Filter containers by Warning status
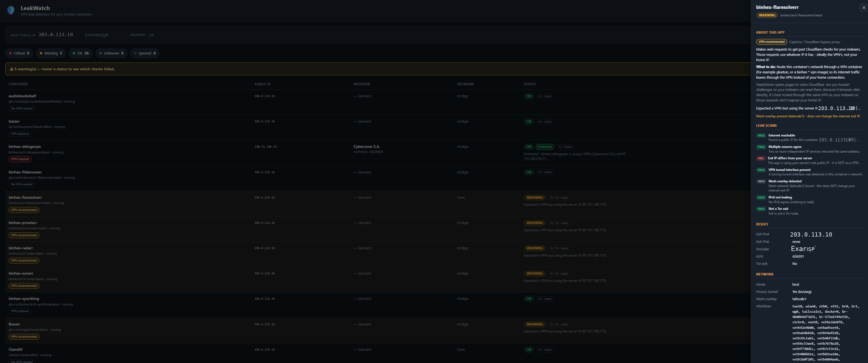 (51, 53)
